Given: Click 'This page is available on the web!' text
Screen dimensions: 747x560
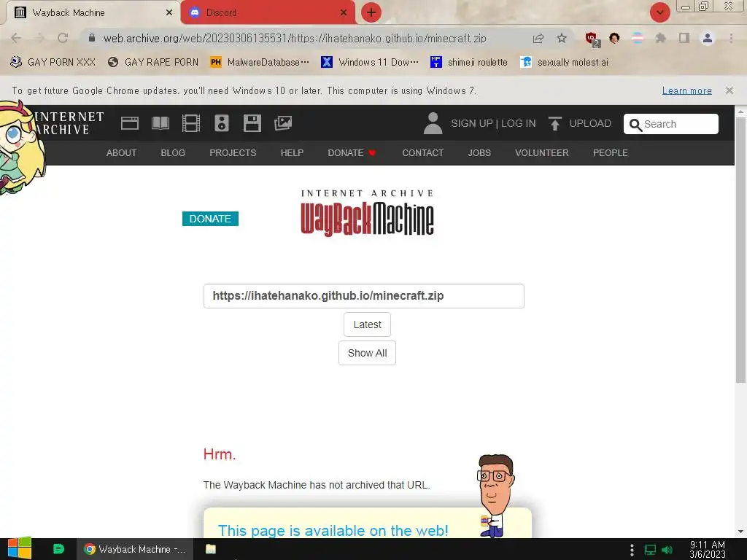Looking at the screenshot, I should pyautogui.click(x=333, y=530).
